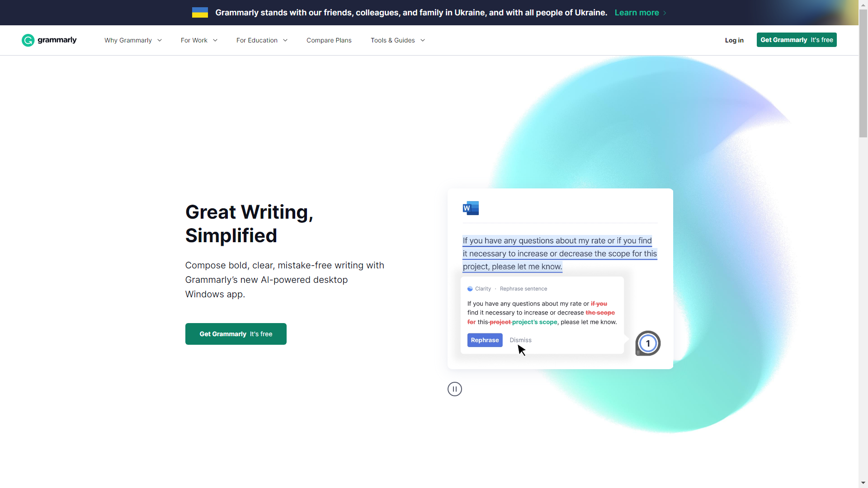Click Get Grammarly It's free button
Image resolution: width=868 pixels, height=488 pixels.
coord(797,40)
